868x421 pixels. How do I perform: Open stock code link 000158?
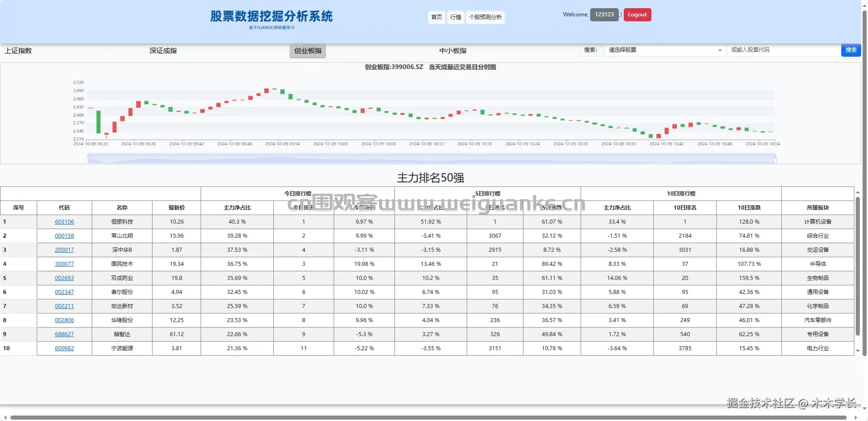tap(64, 236)
